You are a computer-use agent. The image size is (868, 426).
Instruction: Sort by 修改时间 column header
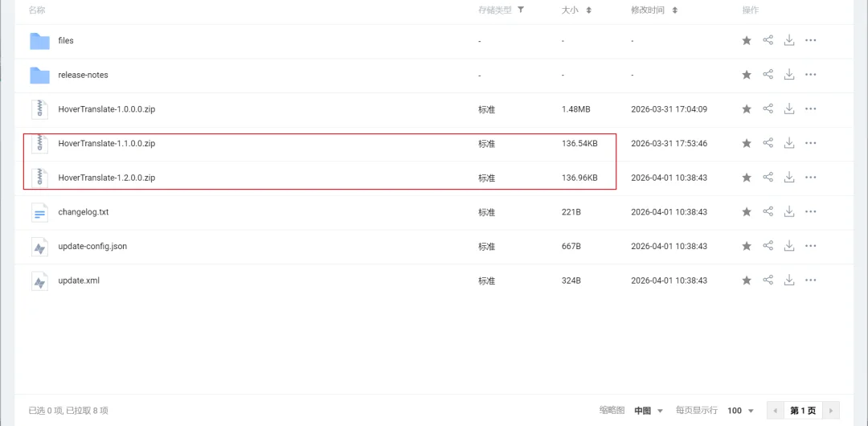tap(654, 10)
